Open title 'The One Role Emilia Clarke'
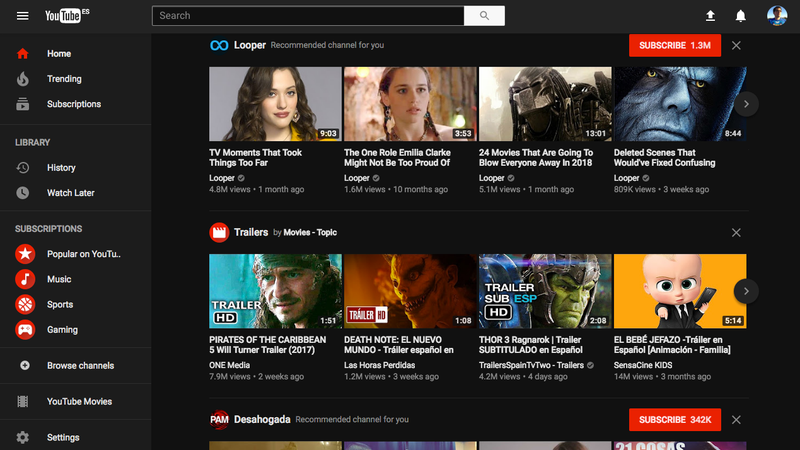The height and width of the screenshot is (450, 800). click(x=397, y=158)
